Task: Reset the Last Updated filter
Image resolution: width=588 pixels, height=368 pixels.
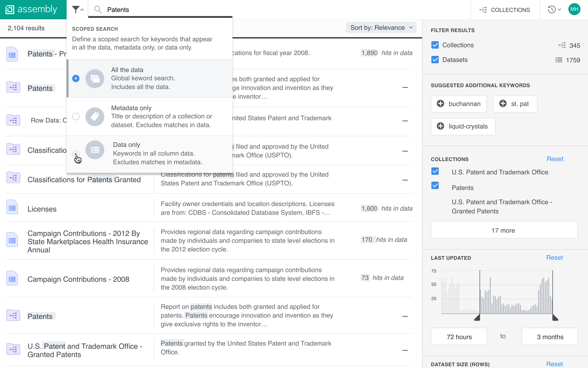Action: (554, 258)
